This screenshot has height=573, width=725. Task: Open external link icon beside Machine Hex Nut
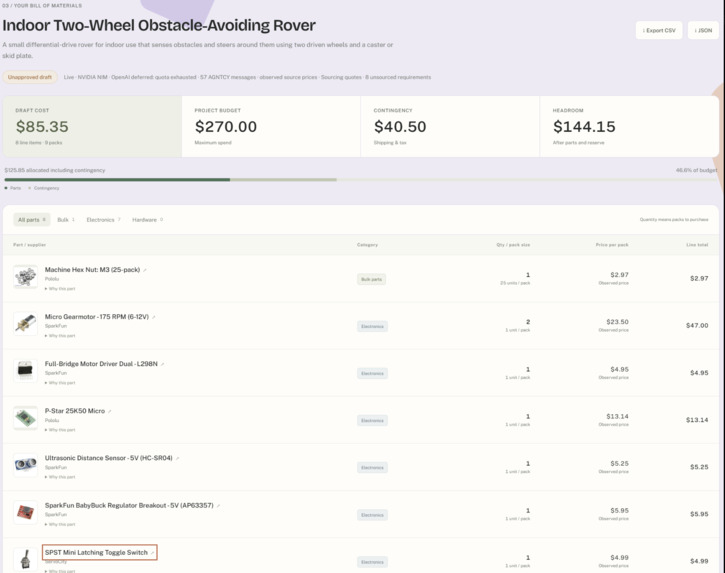point(145,270)
